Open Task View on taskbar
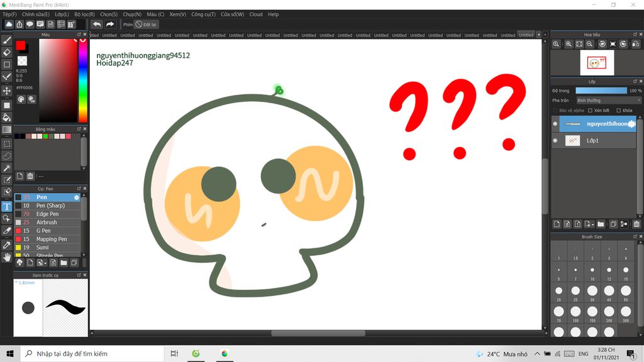 click(174, 354)
